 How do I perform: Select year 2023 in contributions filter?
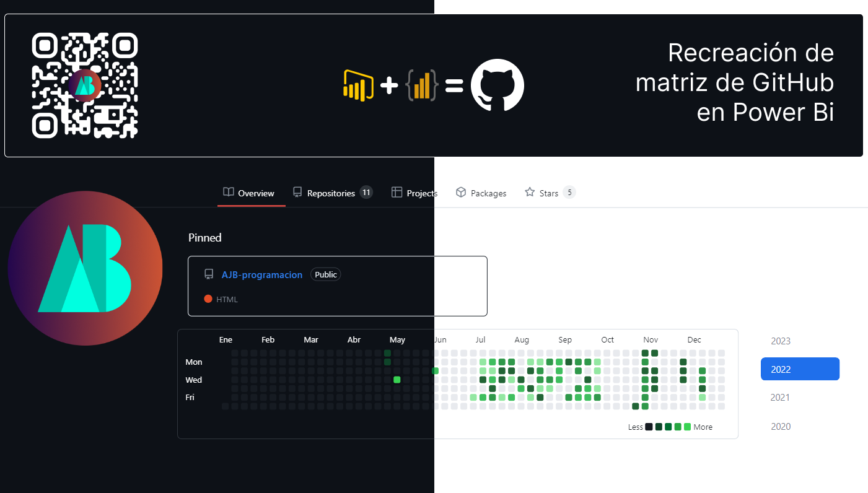(x=781, y=341)
